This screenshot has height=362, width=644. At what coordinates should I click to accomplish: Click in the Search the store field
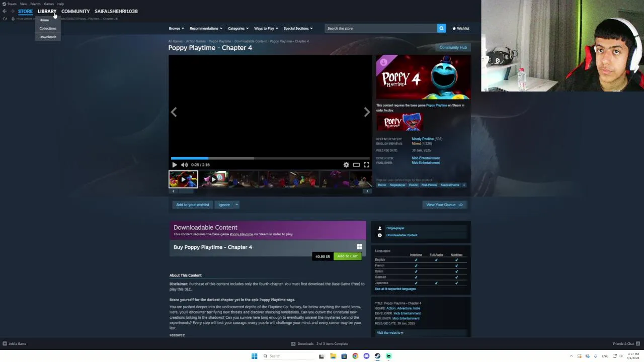(x=380, y=28)
